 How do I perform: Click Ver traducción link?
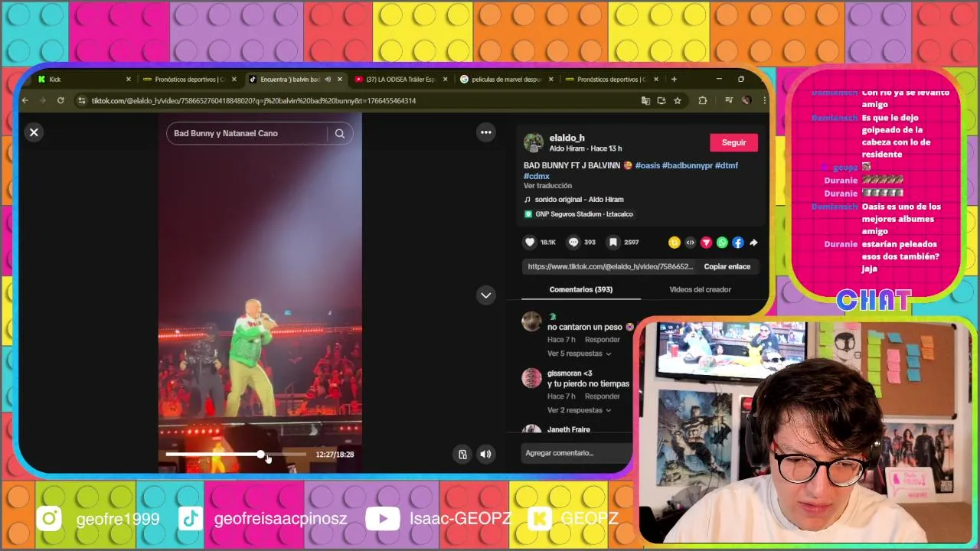click(x=547, y=186)
